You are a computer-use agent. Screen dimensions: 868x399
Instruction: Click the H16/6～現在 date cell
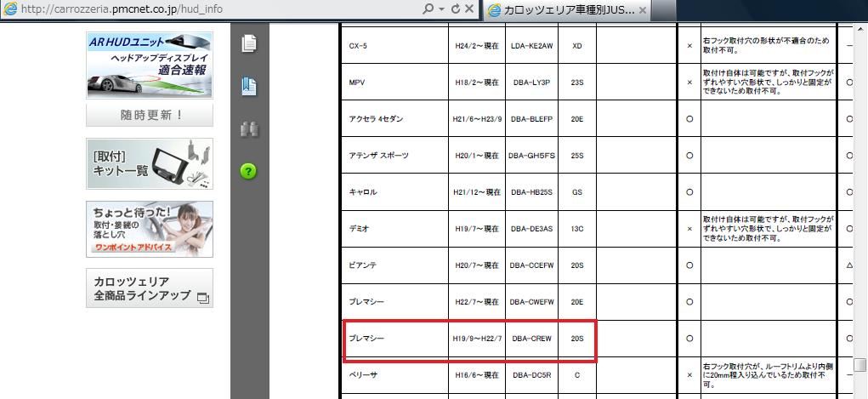coord(477,374)
